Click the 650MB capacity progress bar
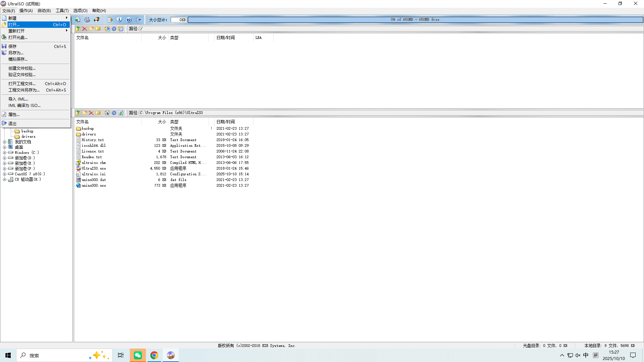This screenshot has width=644, height=362. pyautogui.click(x=415, y=20)
